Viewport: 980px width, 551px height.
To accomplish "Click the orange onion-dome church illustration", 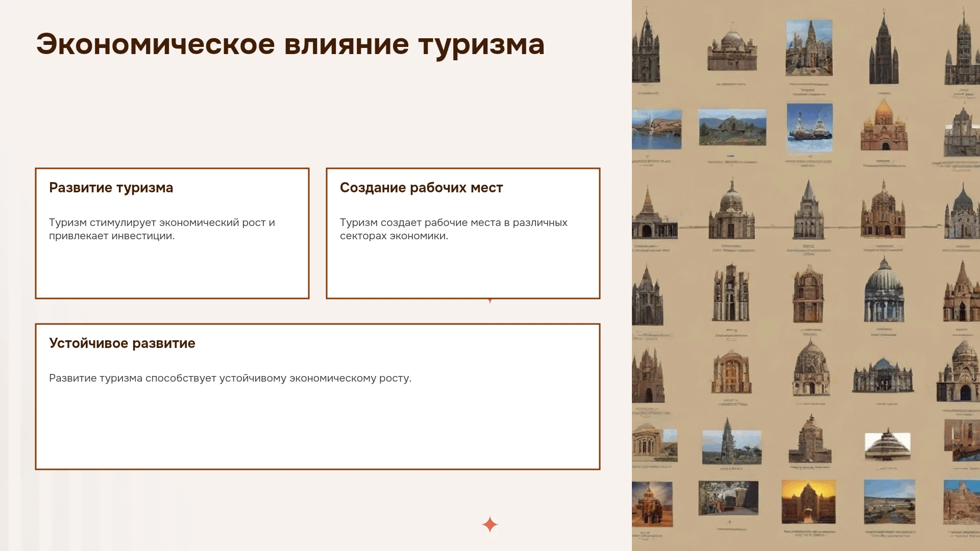I will 884,126.
